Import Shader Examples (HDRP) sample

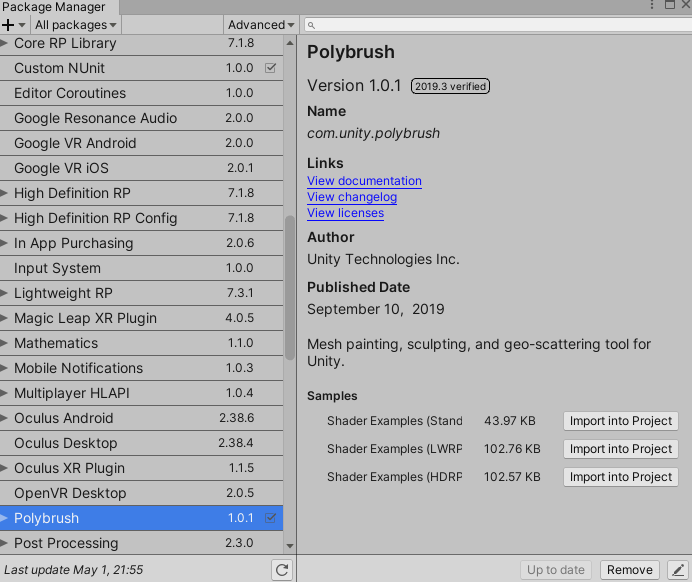pos(621,477)
